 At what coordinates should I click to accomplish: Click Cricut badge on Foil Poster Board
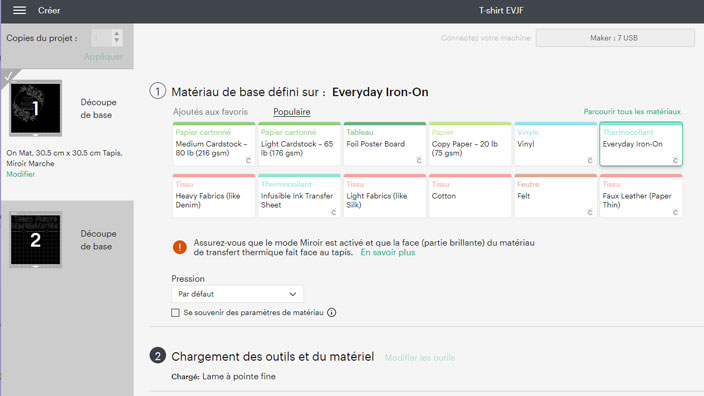[418, 160]
